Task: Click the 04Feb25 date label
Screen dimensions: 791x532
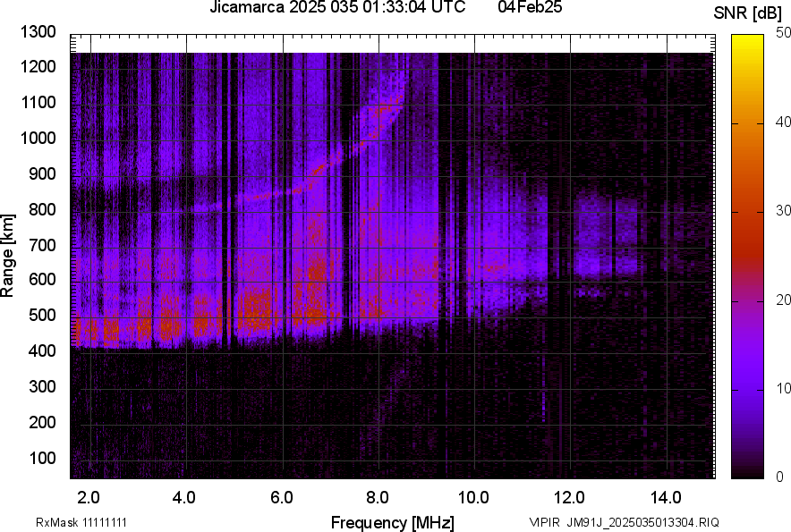Action: point(523,9)
